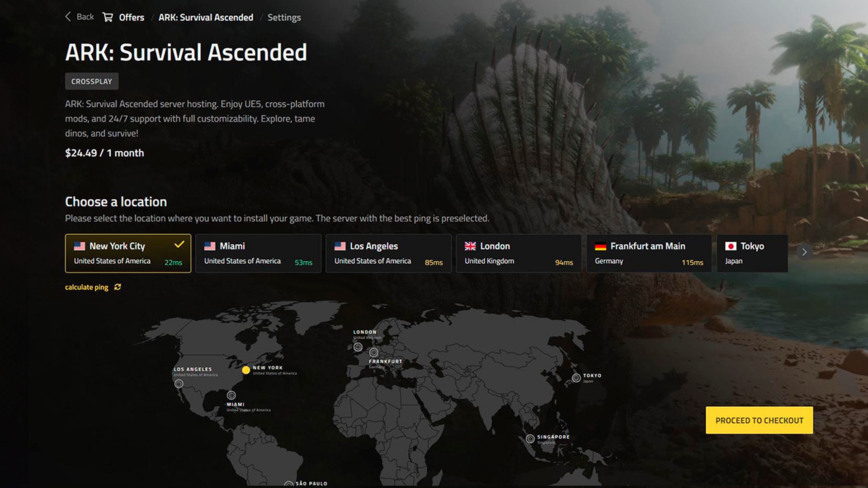Image resolution: width=868 pixels, height=488 pixels.
Task: Click the Back chevron arrow
Action: point(67,16)
